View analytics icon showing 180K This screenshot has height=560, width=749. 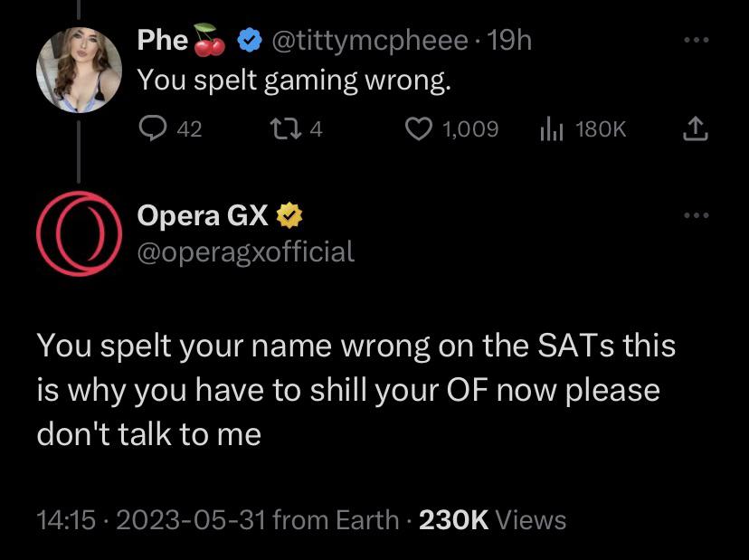pyautogui.click(x=551, y=129)
